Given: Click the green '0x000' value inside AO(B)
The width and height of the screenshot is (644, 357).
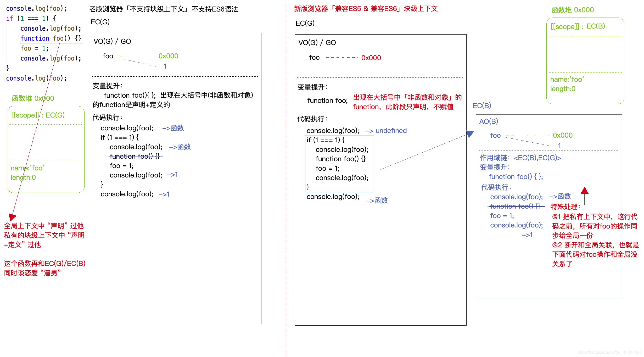Looking at the screenshot, I should click(x=563, y=135).
